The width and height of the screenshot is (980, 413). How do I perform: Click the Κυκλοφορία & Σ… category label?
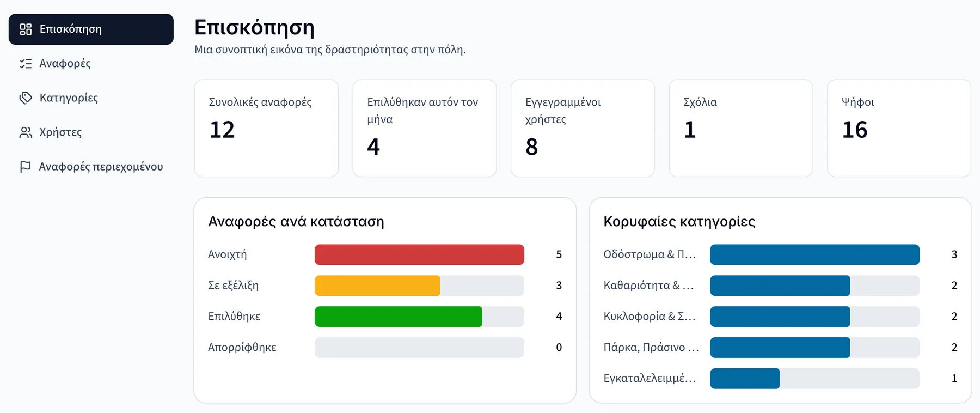coord(650,317)
